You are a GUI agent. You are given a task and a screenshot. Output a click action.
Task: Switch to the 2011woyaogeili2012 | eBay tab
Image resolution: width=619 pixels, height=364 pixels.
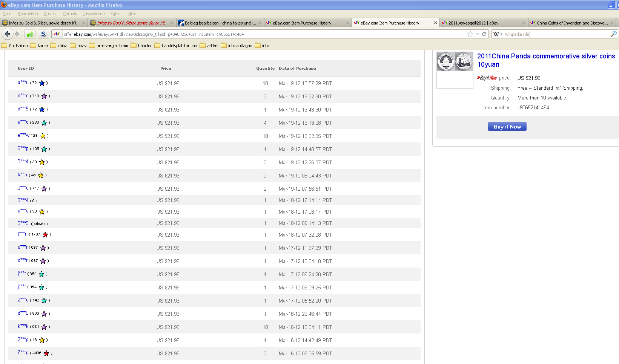(x=484, y=23)
